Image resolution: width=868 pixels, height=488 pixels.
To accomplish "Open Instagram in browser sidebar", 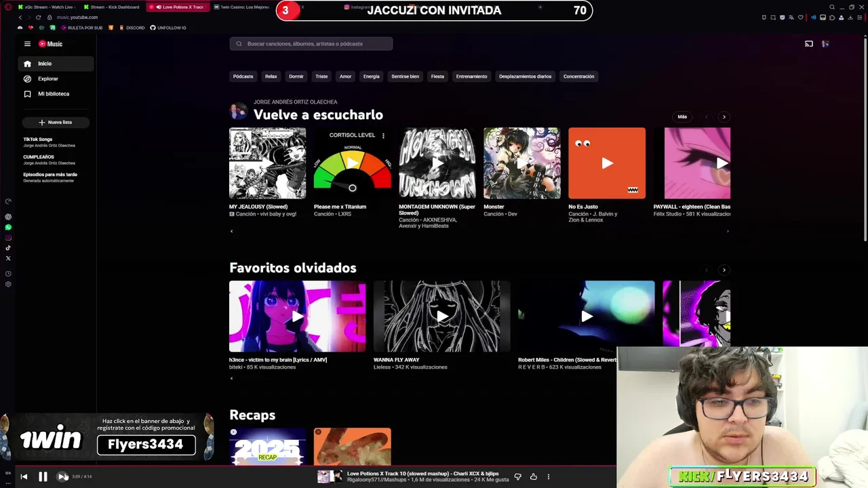I will (8, 238).
